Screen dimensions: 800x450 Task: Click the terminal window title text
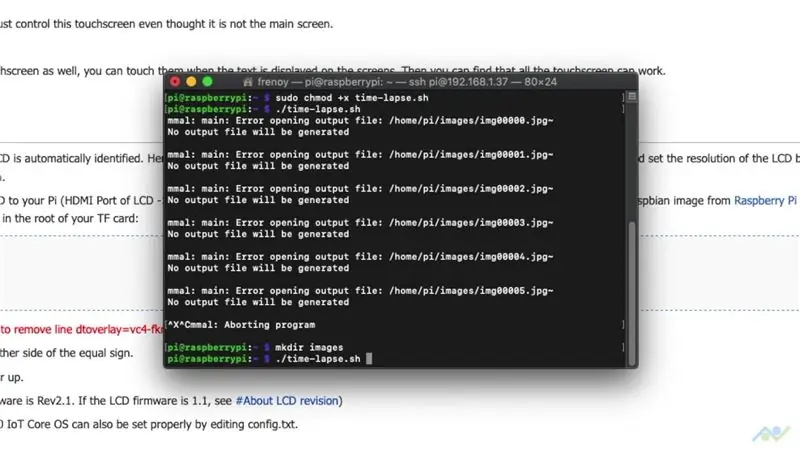tap(407, 82)
